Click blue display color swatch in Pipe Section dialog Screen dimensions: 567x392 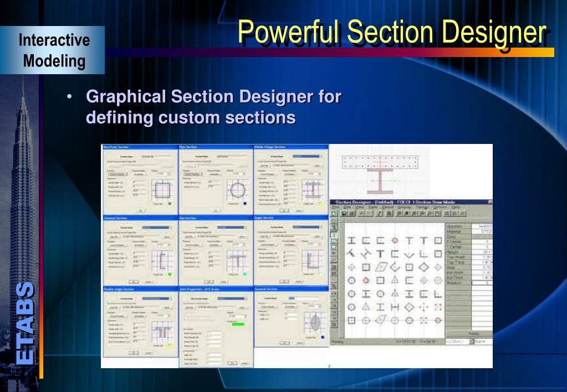(245, 204)
